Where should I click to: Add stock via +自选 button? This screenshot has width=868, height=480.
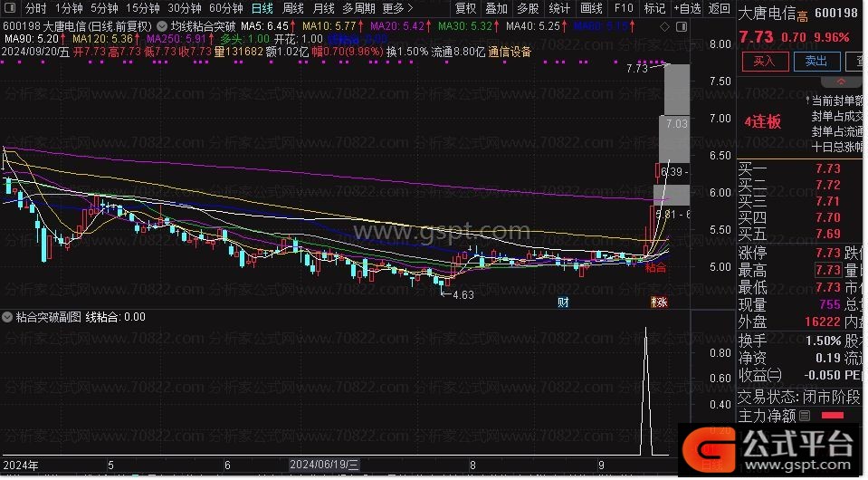click(687, 8)
